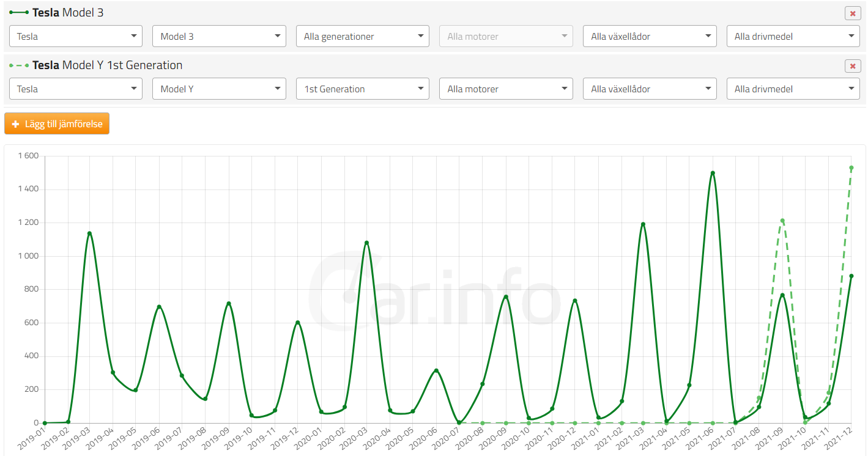Open the Tesla brand dropdown in Model 3 row
The width and height of the screenshot is (868, 456).
click(x=76, y=36)
